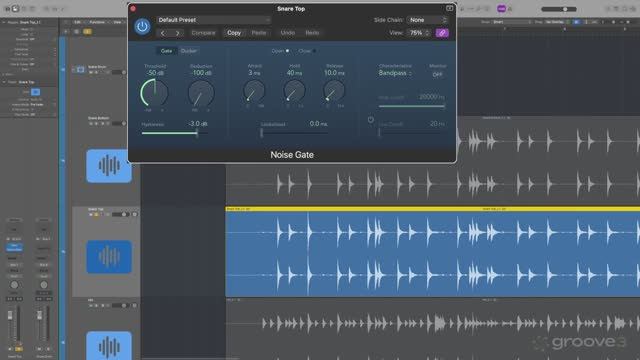
Task: Toggle the purple link button in the plug-in window
Action: coord(442,33)
